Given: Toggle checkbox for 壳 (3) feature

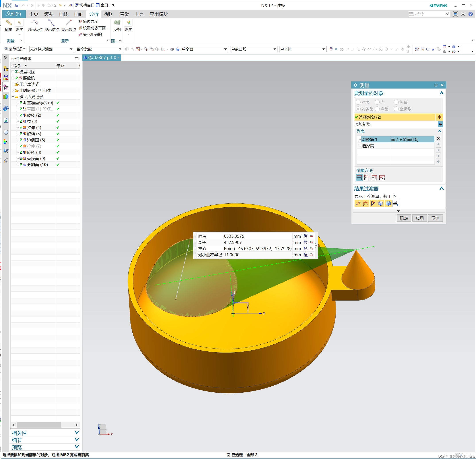Looking at the screenshot, I should pos(21,121).
